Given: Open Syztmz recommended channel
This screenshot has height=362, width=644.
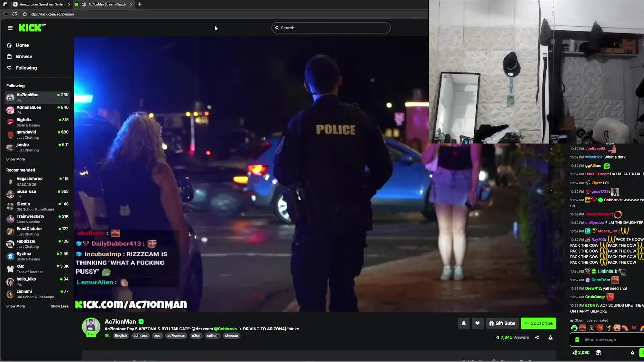Looking at the screenshot, I should tap(37, 256).
